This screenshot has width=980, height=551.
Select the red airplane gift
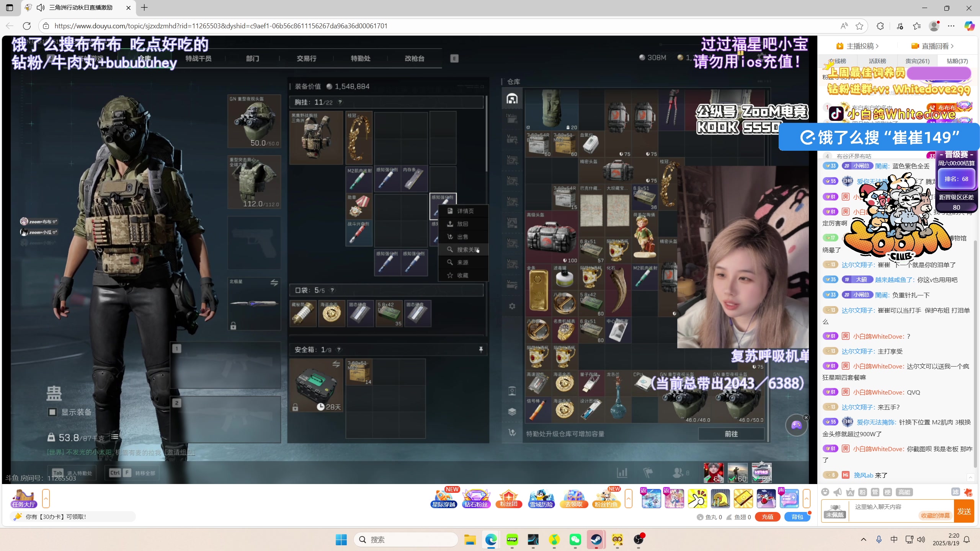click(766, 498)
